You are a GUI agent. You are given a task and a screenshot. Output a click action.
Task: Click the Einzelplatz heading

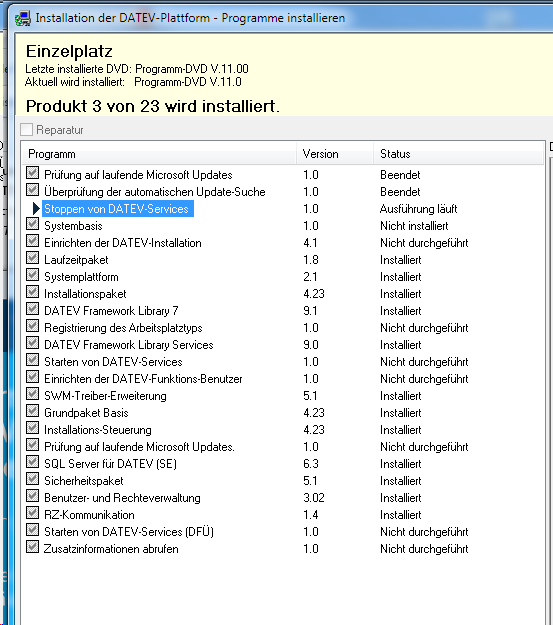click(69, 52)
